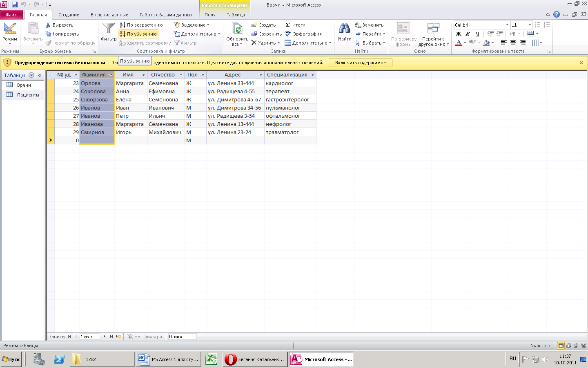The image size is (588, 368).
Task: Open the Calibri font name dropdown
Action: (x=507, y=25)
